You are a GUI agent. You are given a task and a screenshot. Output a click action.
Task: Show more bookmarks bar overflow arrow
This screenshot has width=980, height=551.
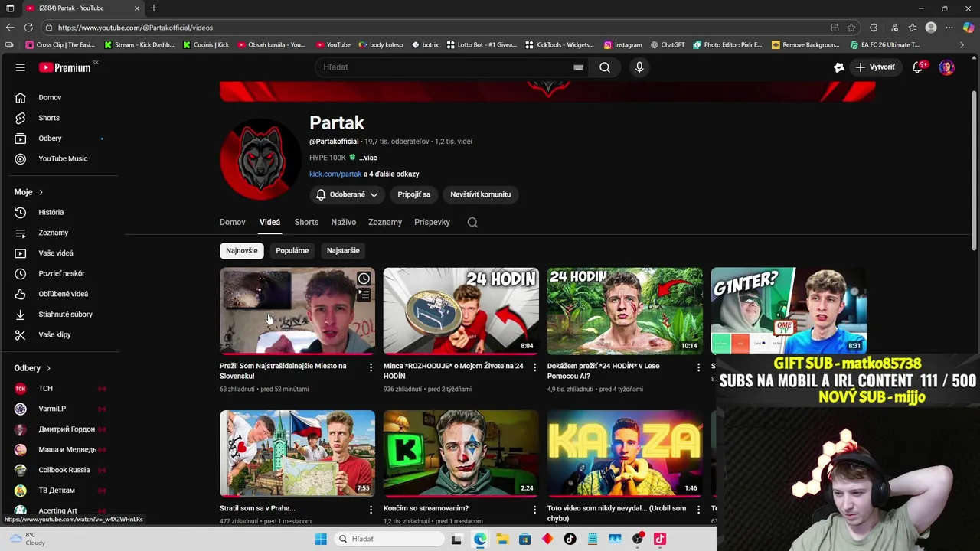[962, 44]
